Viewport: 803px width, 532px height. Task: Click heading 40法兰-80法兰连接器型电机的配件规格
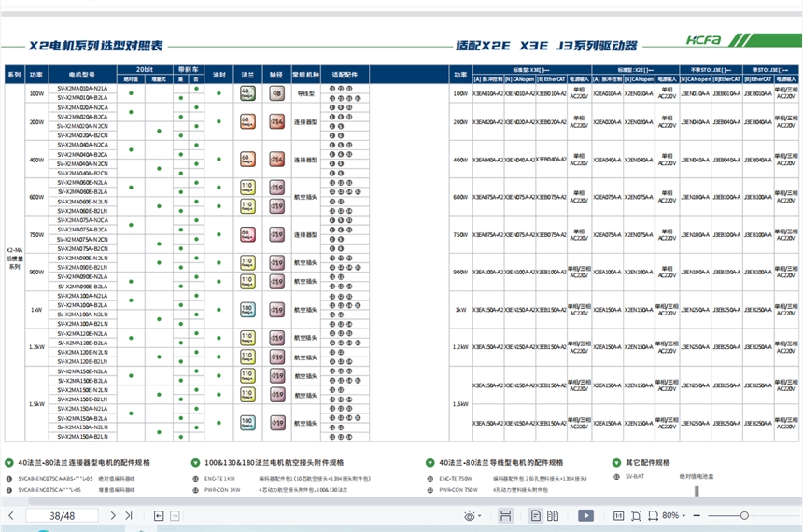point(84,462)
